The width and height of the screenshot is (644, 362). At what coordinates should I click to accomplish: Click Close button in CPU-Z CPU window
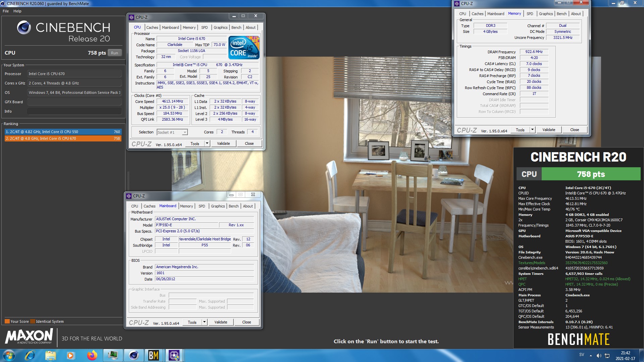point(249,143)
